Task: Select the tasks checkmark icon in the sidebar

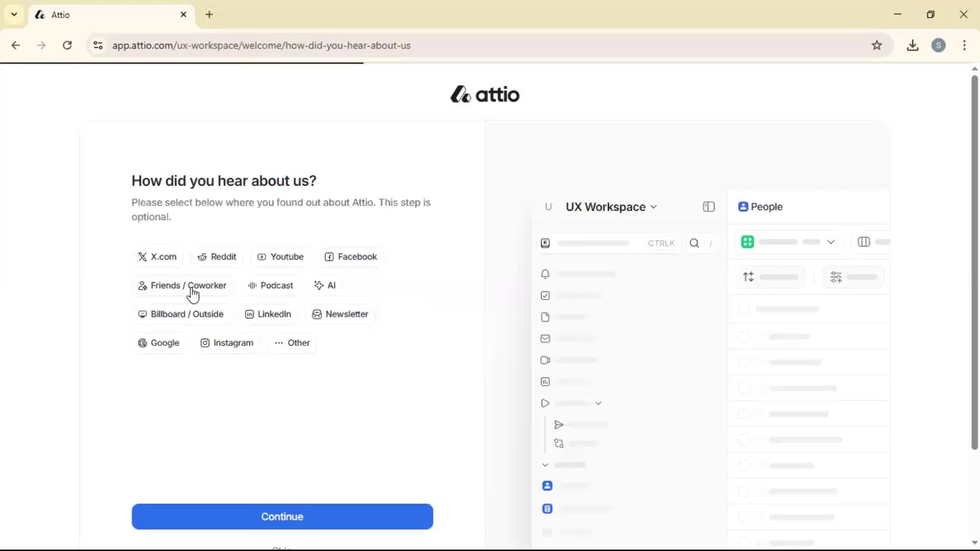Action: pos(545,295)
